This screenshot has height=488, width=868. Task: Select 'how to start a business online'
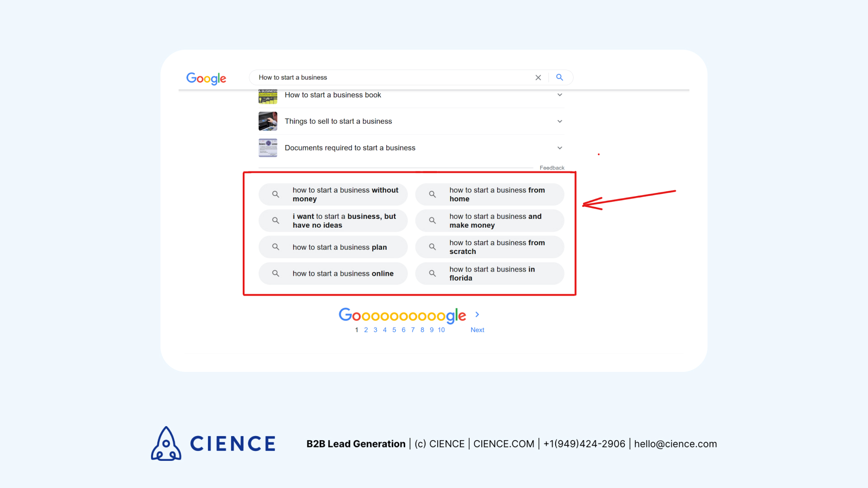(343, 273)
